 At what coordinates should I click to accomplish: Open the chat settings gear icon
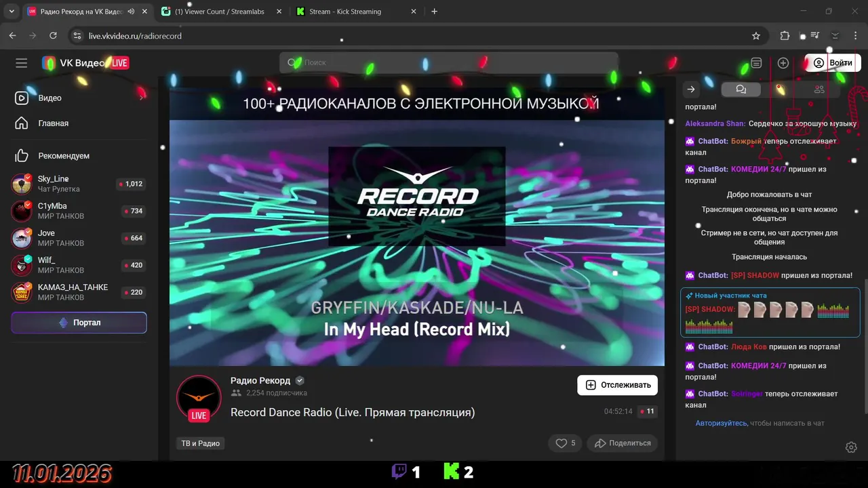click(x=851, y=447)
